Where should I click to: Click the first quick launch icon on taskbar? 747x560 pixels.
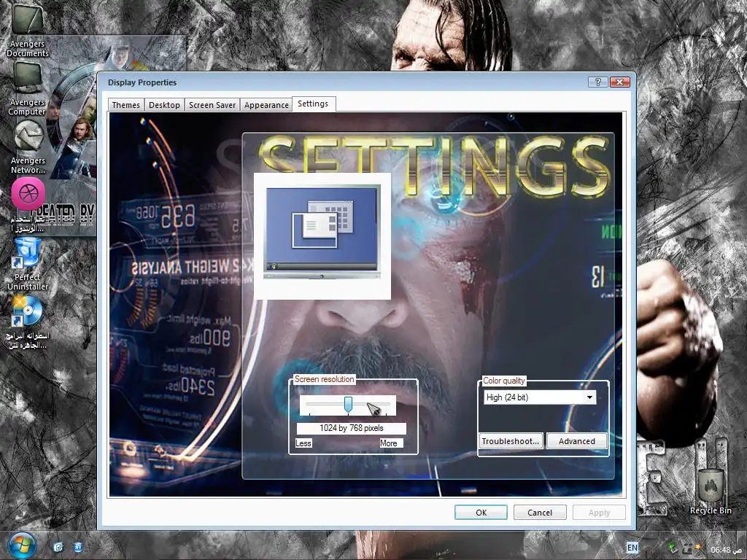click(x=58, y=547)
